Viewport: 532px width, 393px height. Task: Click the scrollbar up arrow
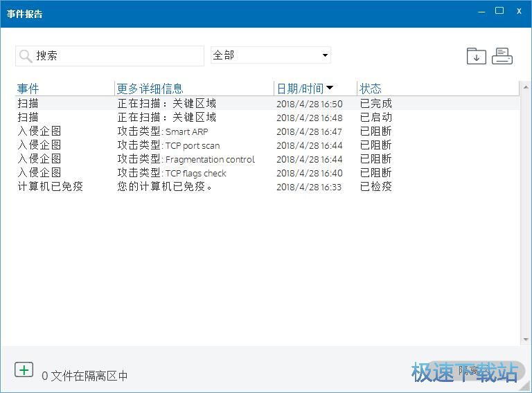(524, 87)
